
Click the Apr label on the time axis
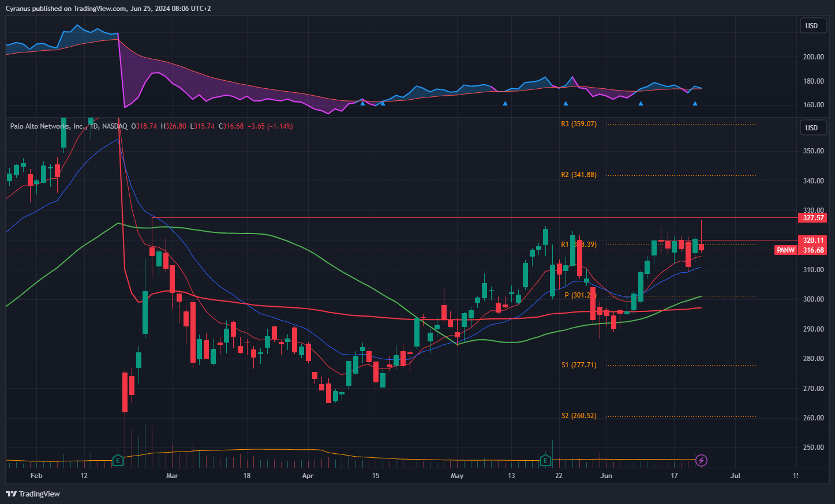[x=308, y=476]
